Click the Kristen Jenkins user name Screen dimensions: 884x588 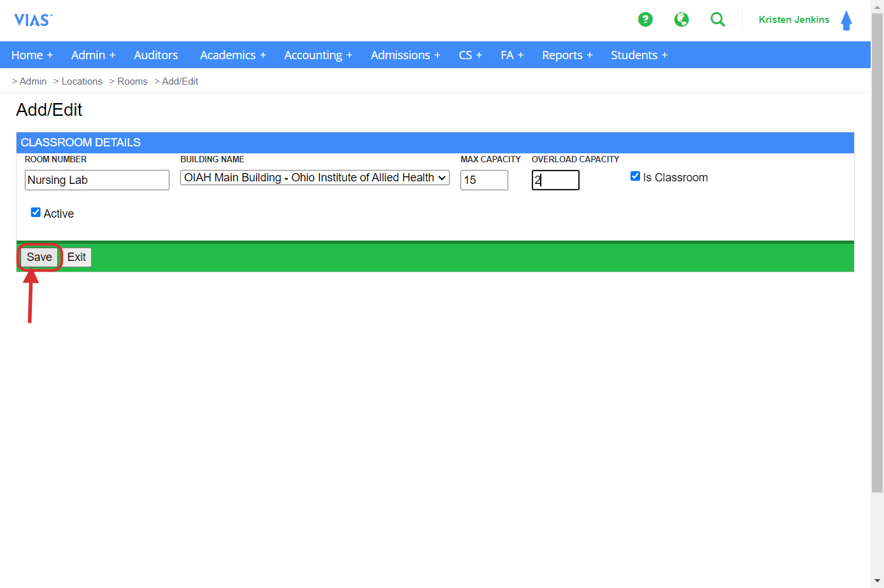(794, 20)
